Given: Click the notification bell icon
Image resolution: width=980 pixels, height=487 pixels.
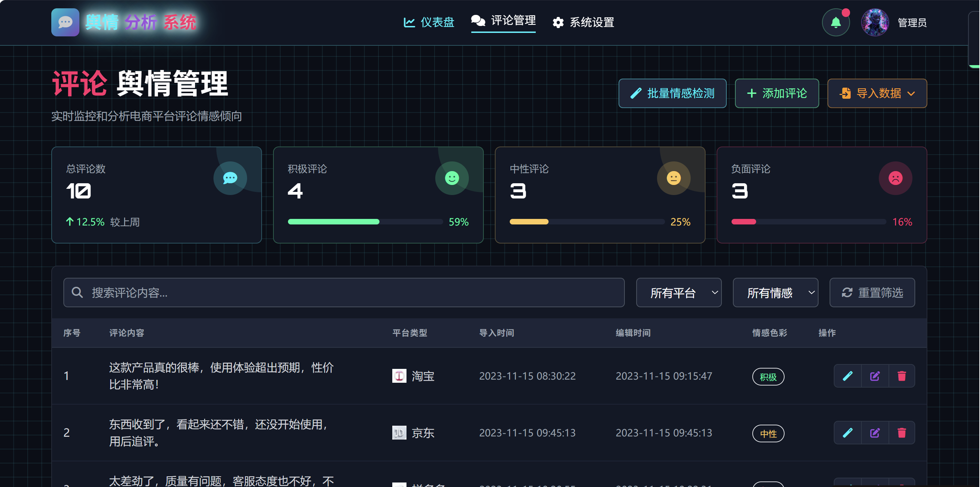Looking at the screenshot, I should [835, 23].
